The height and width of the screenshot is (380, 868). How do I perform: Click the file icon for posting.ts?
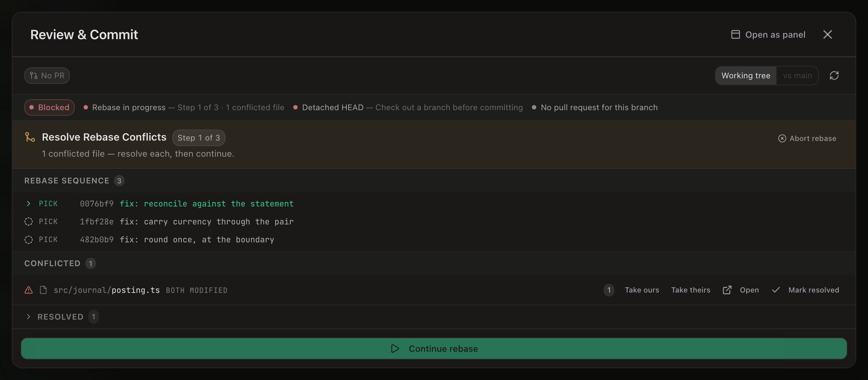[x=43, y=290]
